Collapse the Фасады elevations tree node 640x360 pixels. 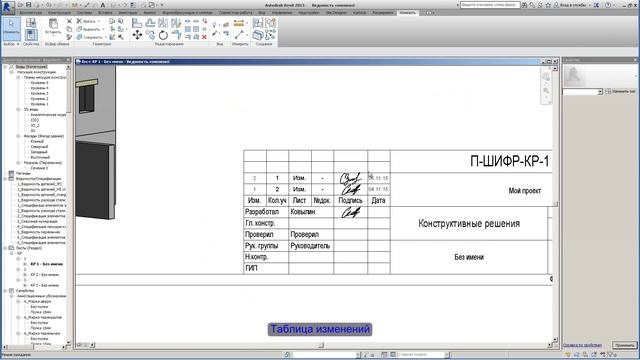(x=18, y=136)
